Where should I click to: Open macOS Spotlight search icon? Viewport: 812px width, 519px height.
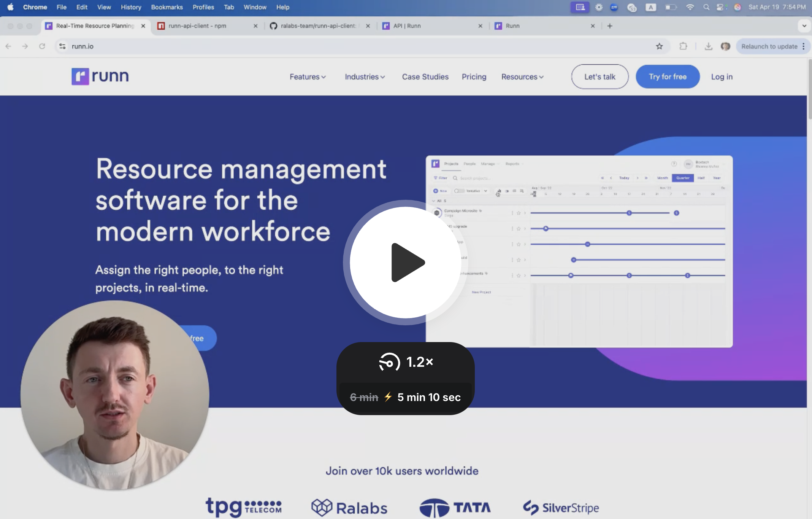[706, 7]
